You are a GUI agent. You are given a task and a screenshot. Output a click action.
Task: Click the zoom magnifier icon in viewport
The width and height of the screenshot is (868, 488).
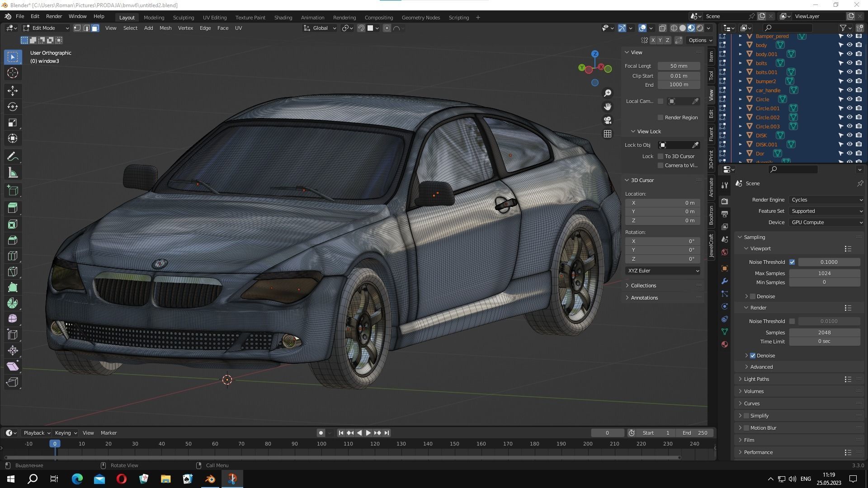(x=608, y=92)
